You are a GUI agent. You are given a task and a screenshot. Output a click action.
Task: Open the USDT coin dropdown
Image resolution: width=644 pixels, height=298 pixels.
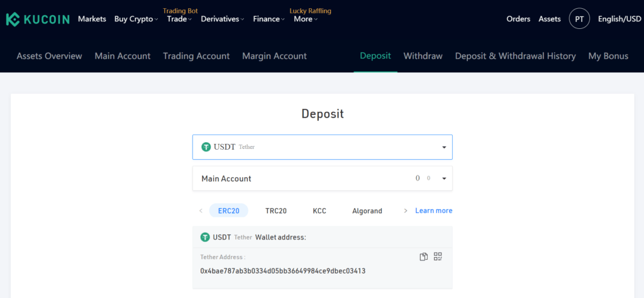[323, 147]
